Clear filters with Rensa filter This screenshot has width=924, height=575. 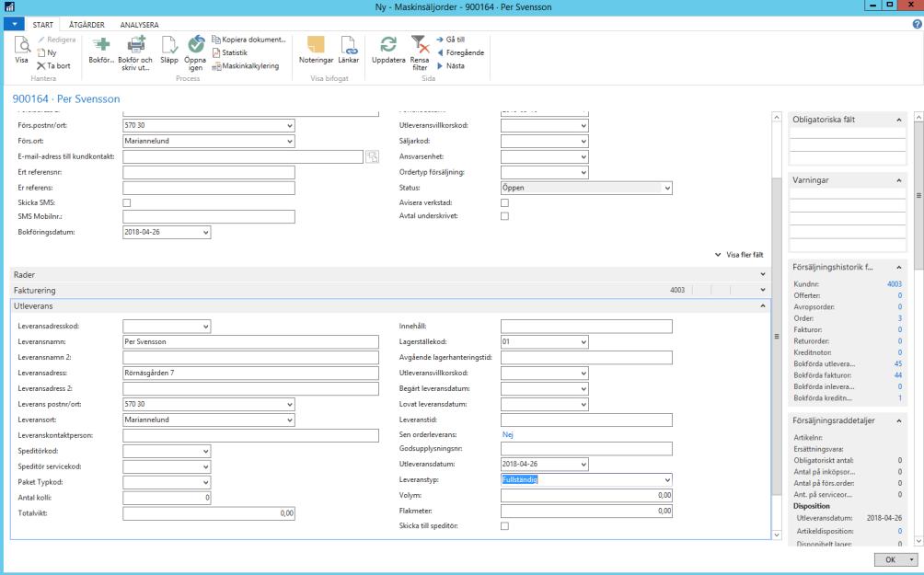(x=420, y=53)
